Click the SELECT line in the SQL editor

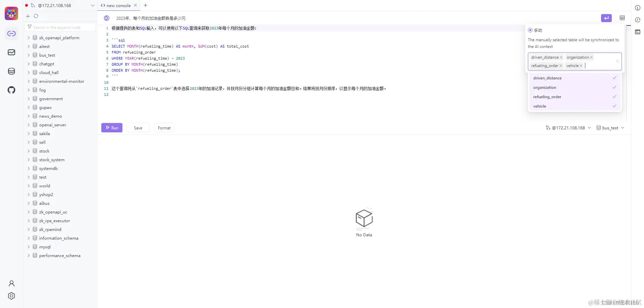[180, 46]
